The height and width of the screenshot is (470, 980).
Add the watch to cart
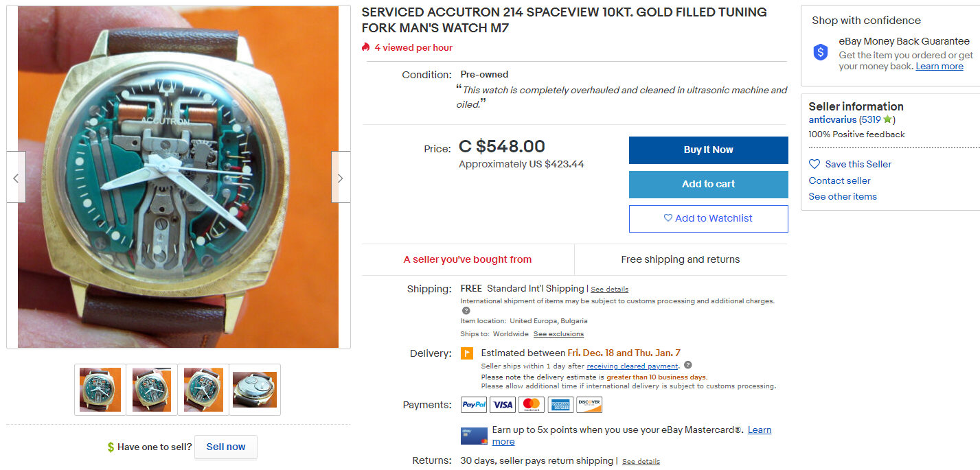pyautogui.click(x=708, y=184)
